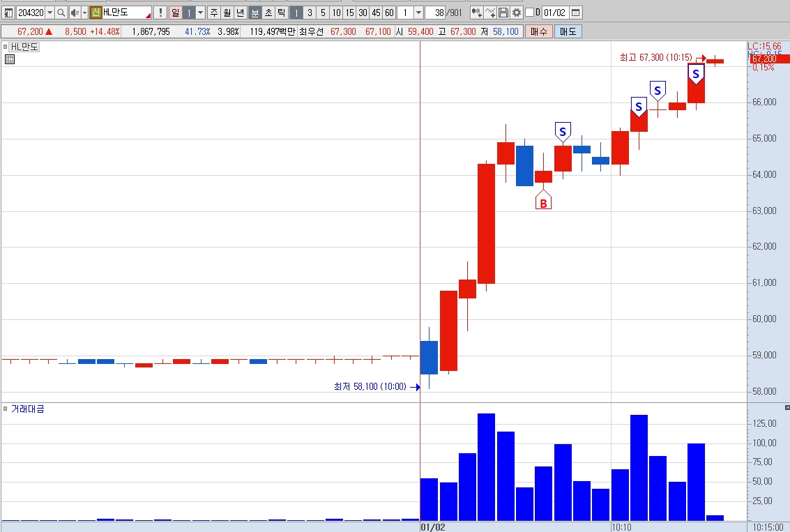Select 초 second chart period
The width and height of the screenshot is (790, 532).
coord(268,13)
